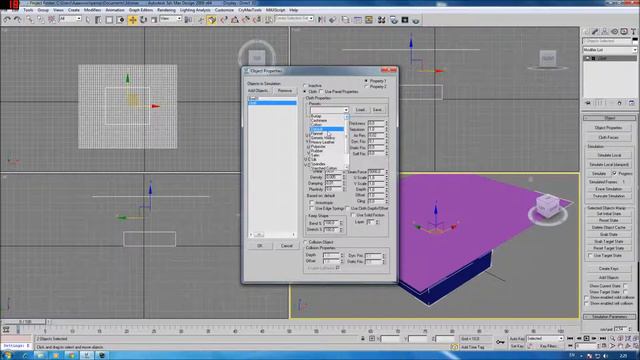The image size is (640, 360).
Task: Open the reference coordinate system dropdown
Action: click(170, 19)
